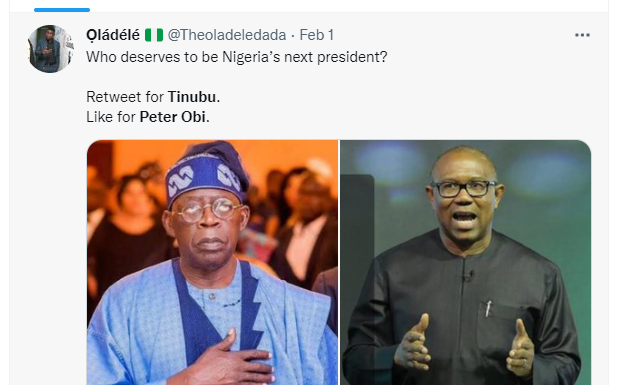Click the "Like for Peter Obi." line
This screenshot has height=385, width=633.
[148, 117]
